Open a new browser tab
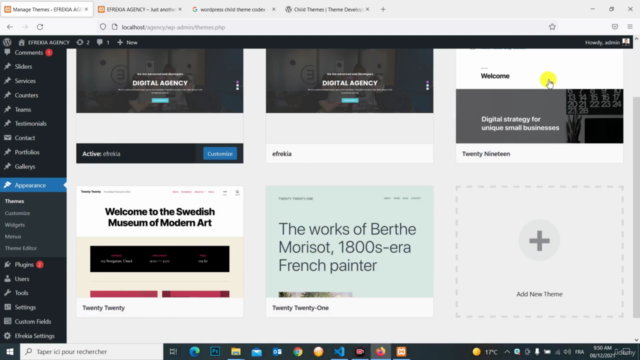The width and height of the screenshot is (640, 360). 383,9
